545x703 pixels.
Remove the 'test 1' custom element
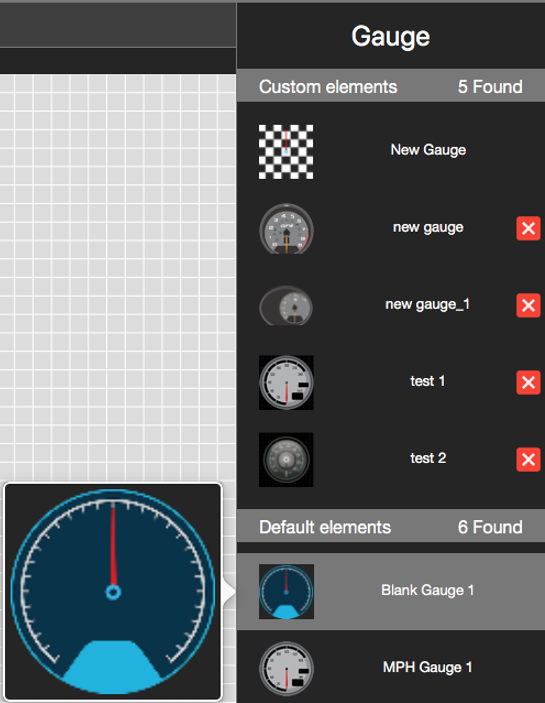[528, 382]
